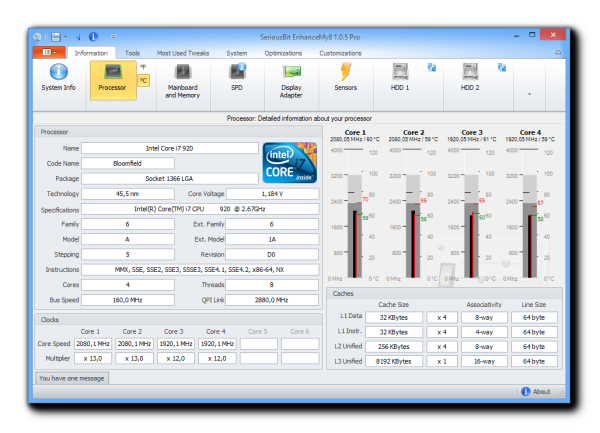Refresh HDD 2 using the blue arrows icon
Viewport: 600px width, 433px height.
(x=502, y=68)
